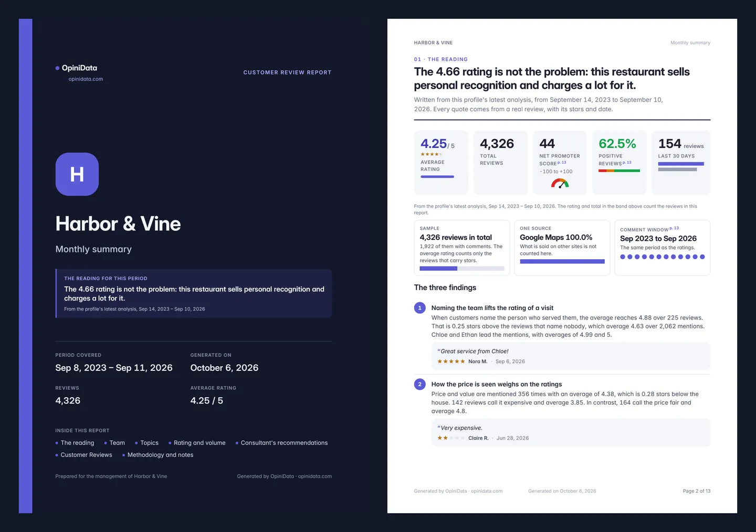Click the stars under the 4.25 average rating
756x532 pixels.
[x=431, y=154]
